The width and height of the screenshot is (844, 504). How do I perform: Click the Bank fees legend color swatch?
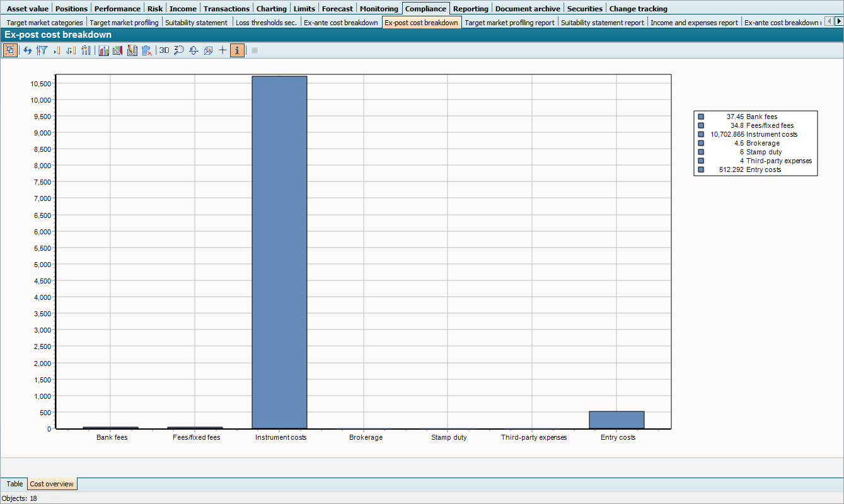(x=701, y=117)
